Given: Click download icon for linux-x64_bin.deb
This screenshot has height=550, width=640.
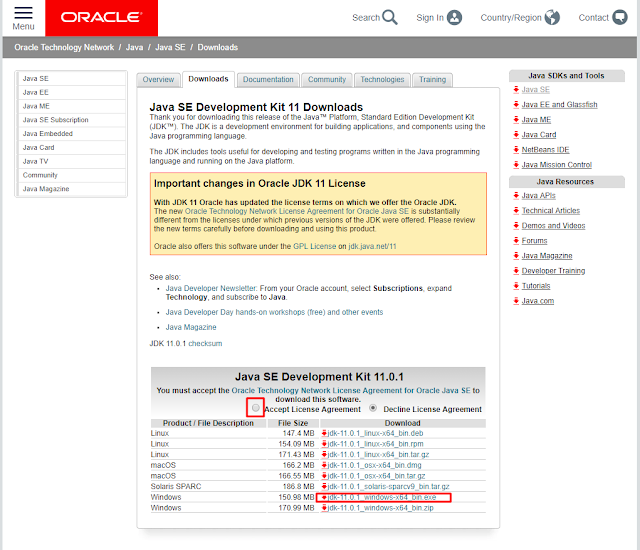Looking at the screenshot, I should click(x=324, y=433).
